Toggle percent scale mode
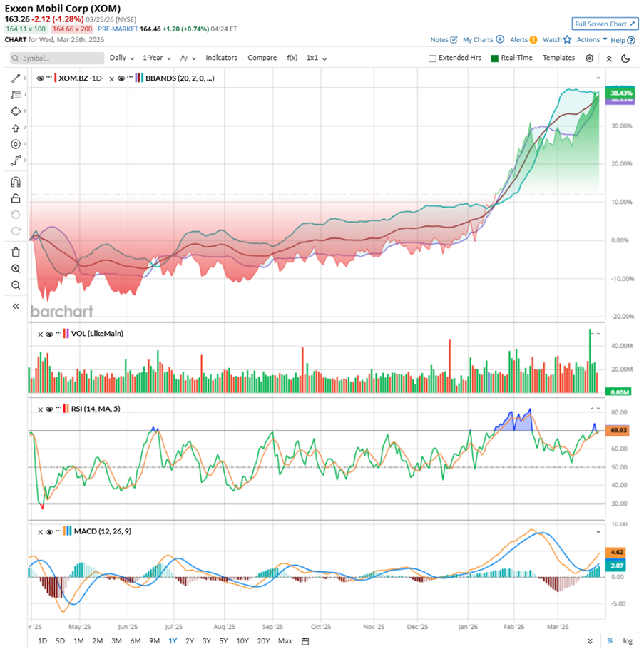 610,641
